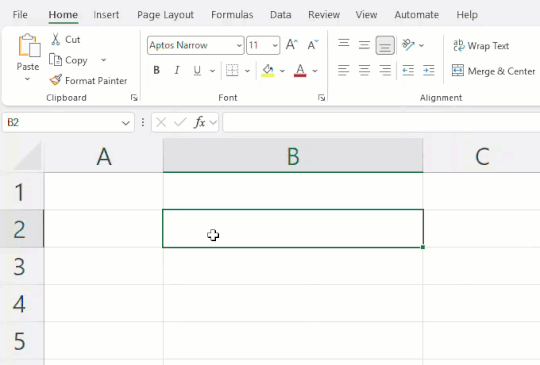Viewport: 540px width, 365px height.
Task: Expand the Copy options arrow
Action: coord(103,60)
